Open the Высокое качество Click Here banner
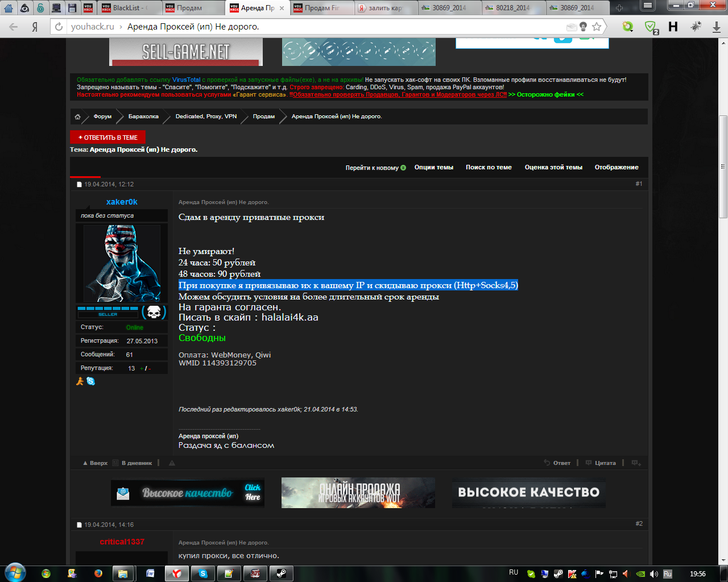The width and height of the screenshot is (728, 582). point(188,493)
